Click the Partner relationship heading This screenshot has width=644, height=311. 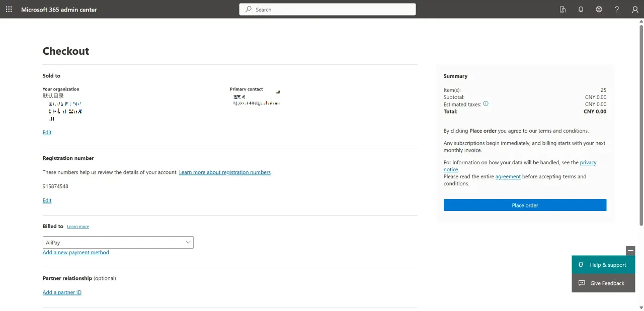[67, 278]
